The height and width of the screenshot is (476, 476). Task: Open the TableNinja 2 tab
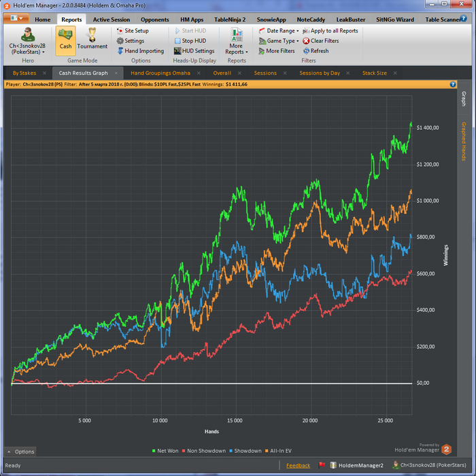point(230,20)
